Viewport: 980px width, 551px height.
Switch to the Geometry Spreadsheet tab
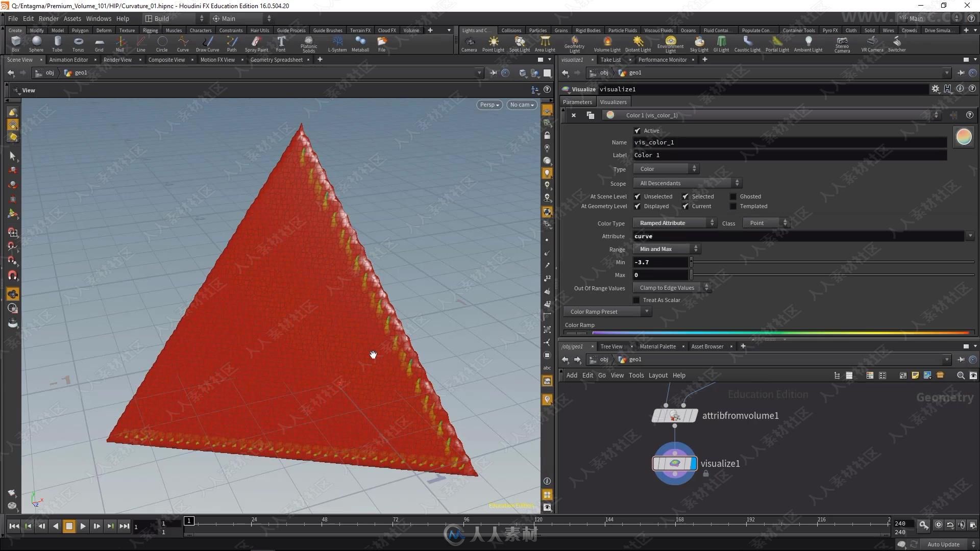[277, 60]
